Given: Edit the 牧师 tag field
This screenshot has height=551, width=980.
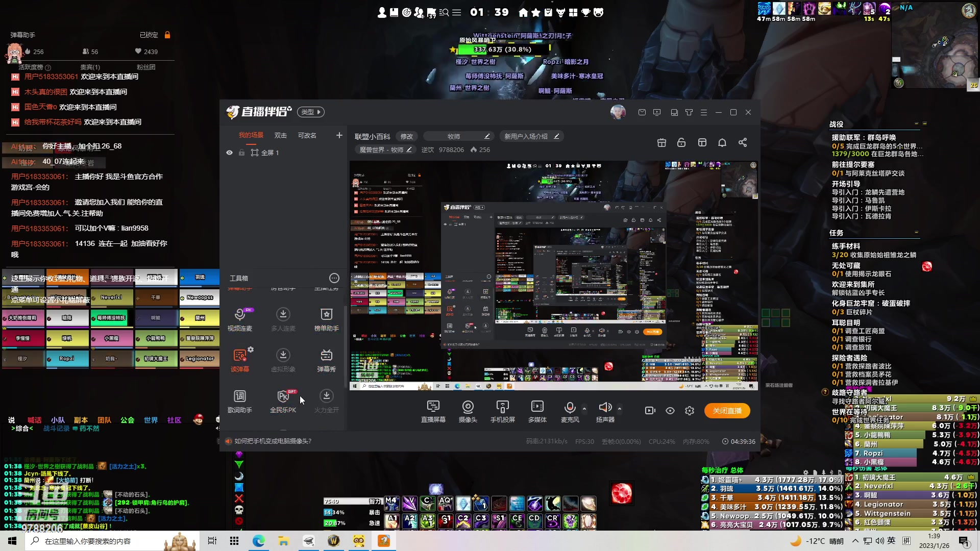Looking at the screenshot, I should pos(459,136).
